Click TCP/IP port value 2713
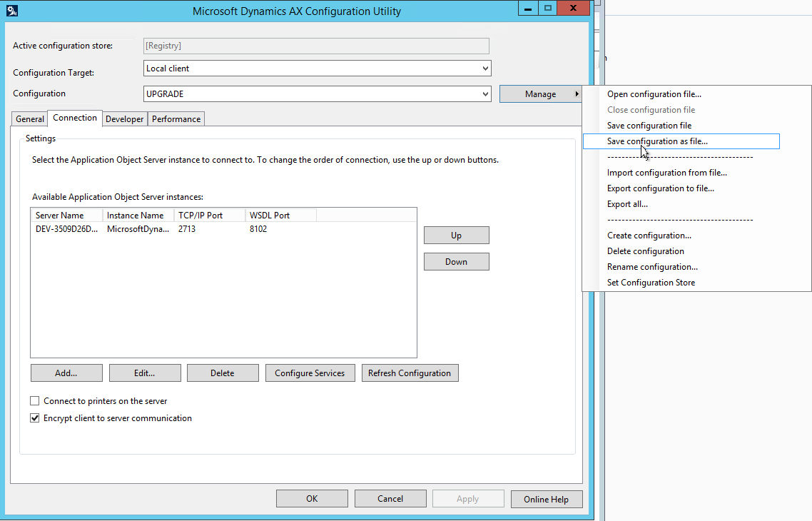 [x=187, y=229]
